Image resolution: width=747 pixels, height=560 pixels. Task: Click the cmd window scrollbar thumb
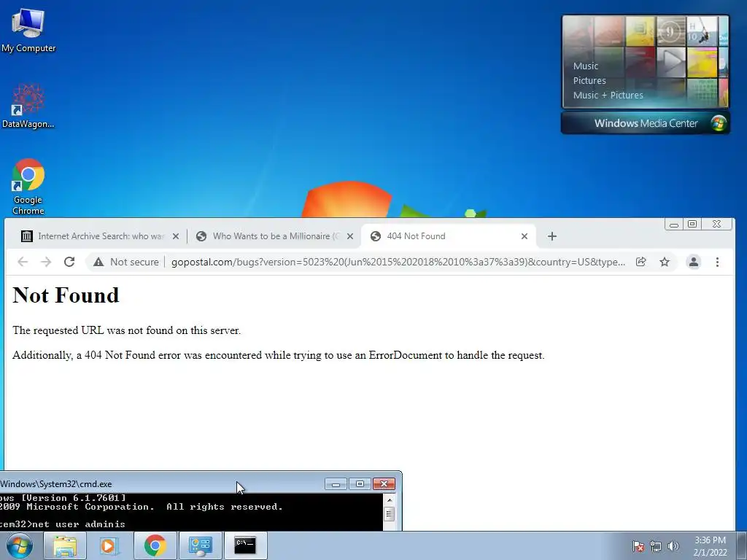[390, 514]
